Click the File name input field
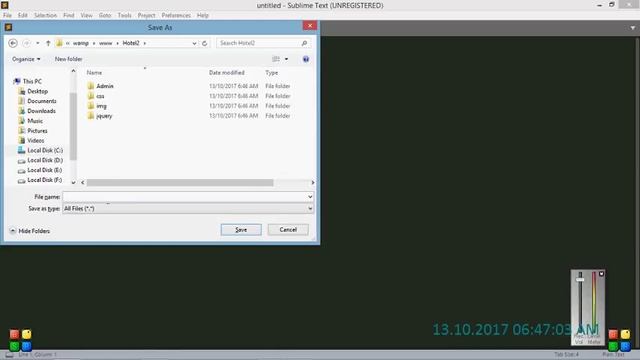The image size is (640, 360). (x=184, y=197)
